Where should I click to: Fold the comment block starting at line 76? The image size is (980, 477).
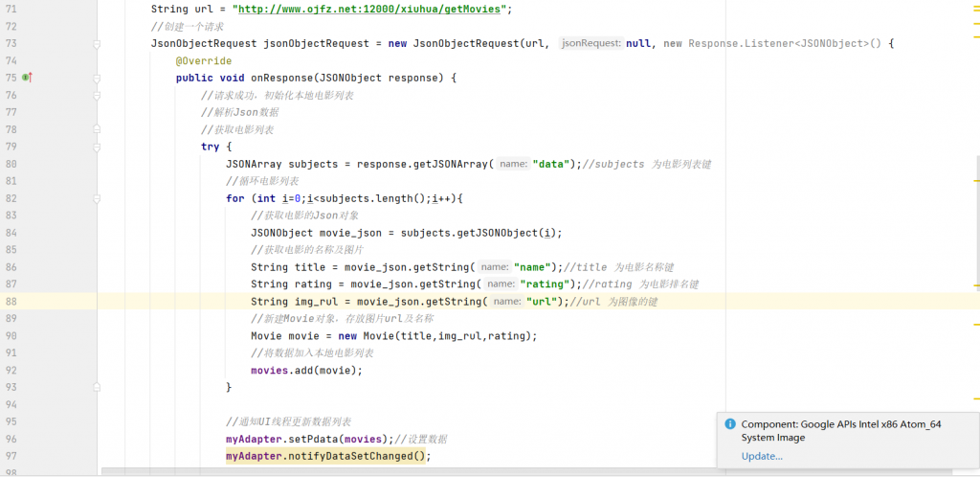pos(97,96)
